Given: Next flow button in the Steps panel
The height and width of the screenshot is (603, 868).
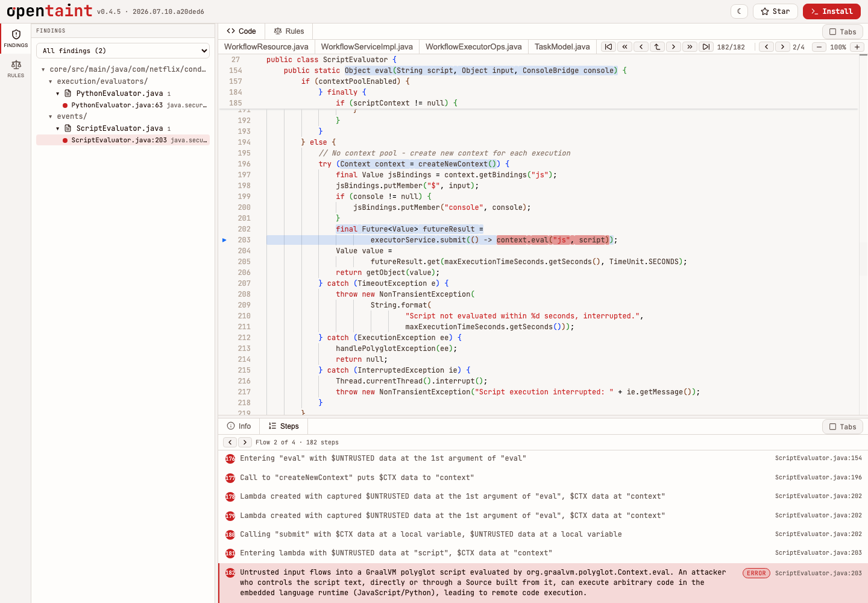Looking at the screenshot, I should pyautogui.click(x=245, y=442).
